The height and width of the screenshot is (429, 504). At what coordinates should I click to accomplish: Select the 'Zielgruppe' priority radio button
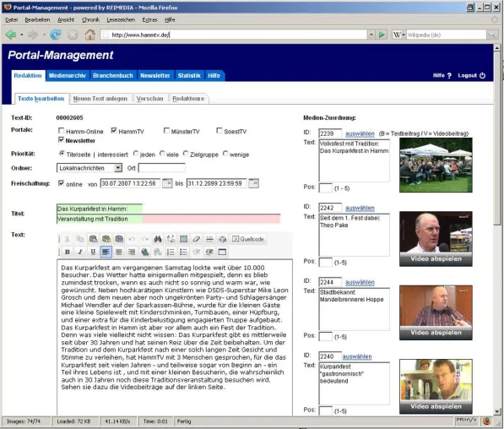click(186, 154)
